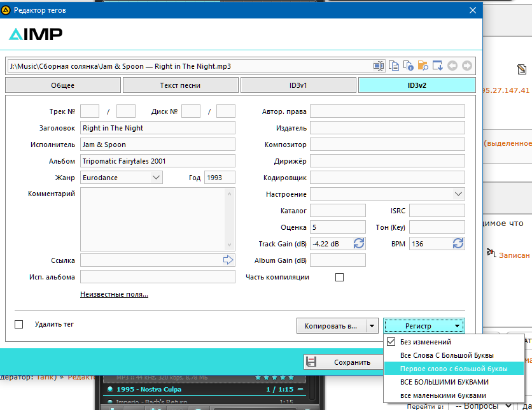Click the Оценка field showing 5
Image resolution: width=532 pixels, height=410 pixels.
pos(338,227)
